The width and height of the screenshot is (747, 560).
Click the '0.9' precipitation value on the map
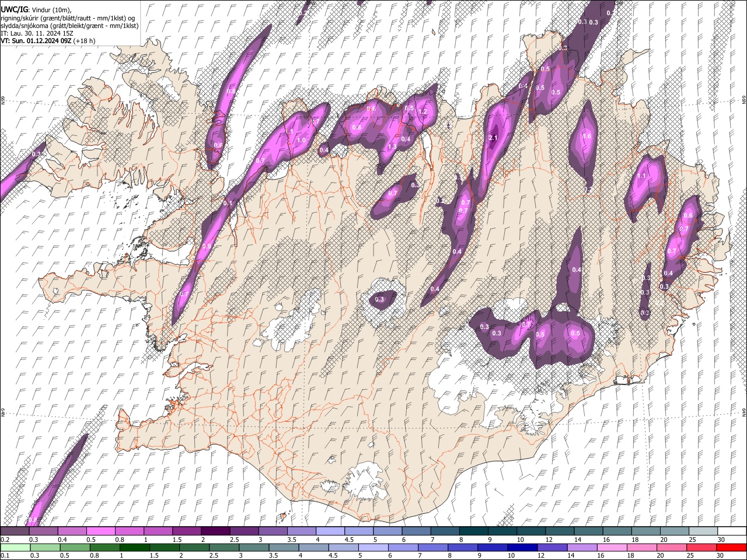click(207, 247)
